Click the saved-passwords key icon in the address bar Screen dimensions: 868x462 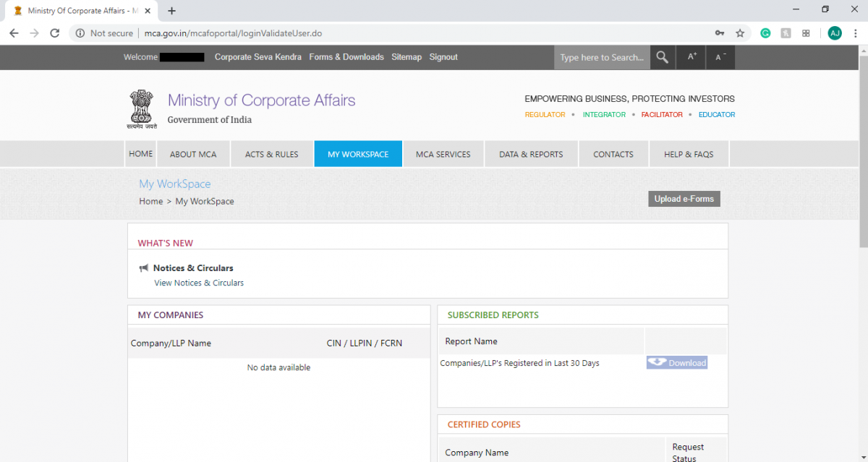coord(719,33)
